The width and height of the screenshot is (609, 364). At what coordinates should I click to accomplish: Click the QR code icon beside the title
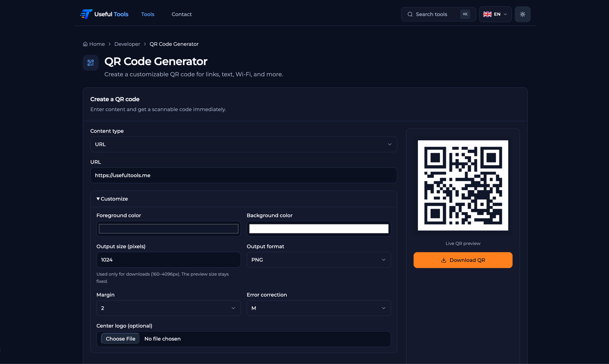coord(91,63)
